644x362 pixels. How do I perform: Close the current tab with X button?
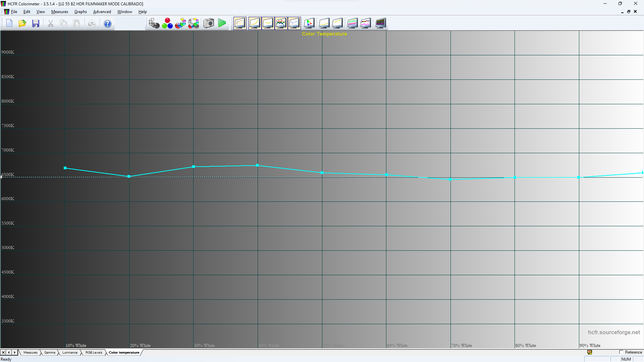pyautogui.click(x=3, y=353)
